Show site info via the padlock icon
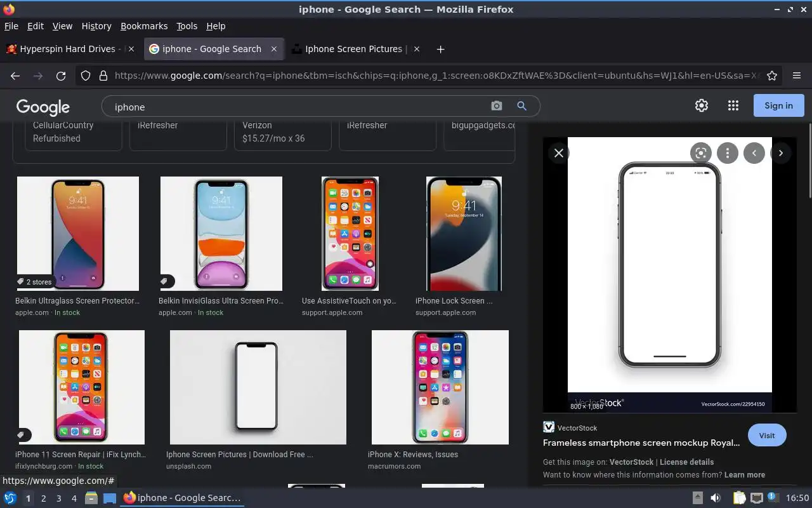The height and width of the screenshot is (508, 812). tap(103, 76)
